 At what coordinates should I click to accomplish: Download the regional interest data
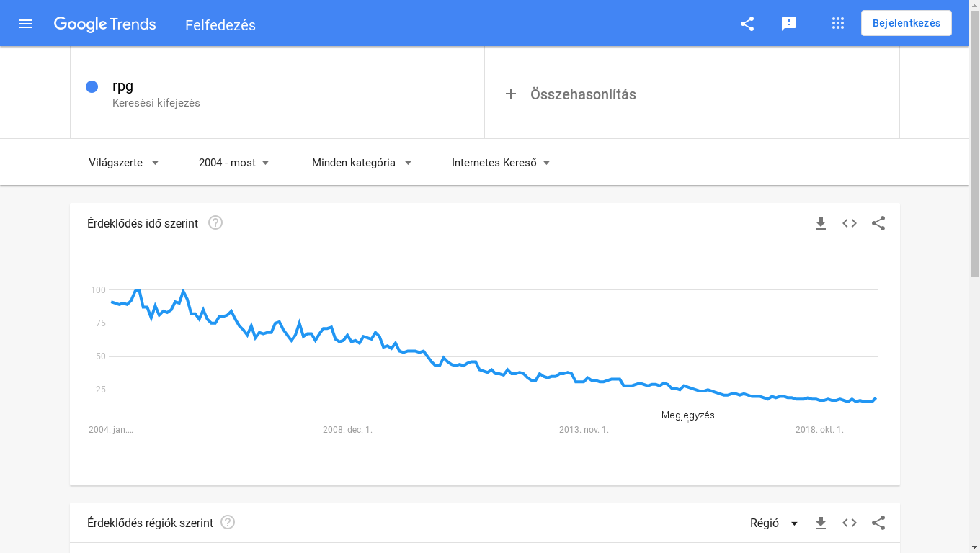coord(821,523)
